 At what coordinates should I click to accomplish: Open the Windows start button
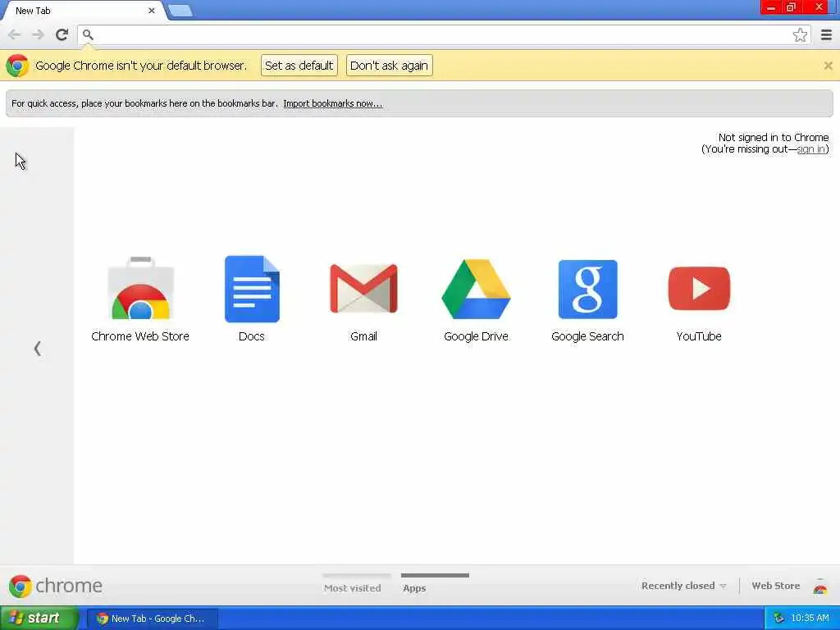tap(39, 618)
